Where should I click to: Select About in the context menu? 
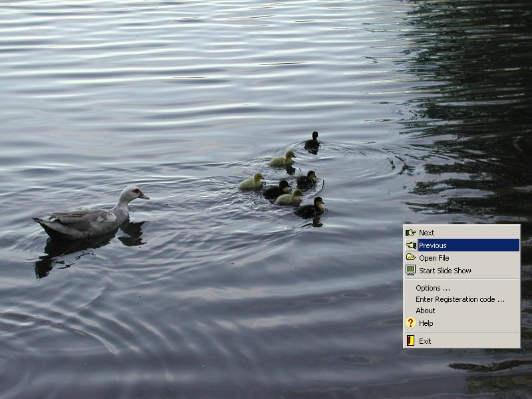462,311
